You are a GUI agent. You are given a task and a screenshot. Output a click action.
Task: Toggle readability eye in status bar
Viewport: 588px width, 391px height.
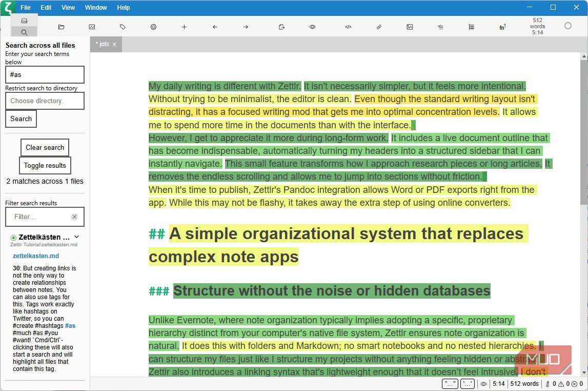click(484, 384)
